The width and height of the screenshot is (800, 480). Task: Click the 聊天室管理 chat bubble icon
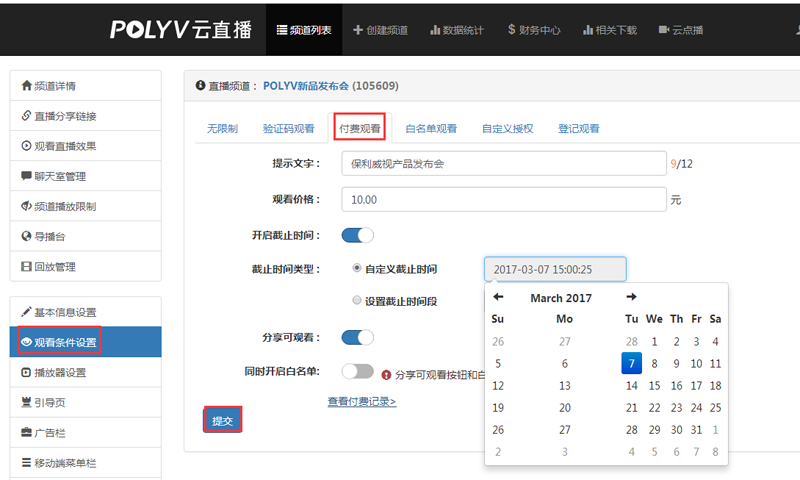coord(27,176)
